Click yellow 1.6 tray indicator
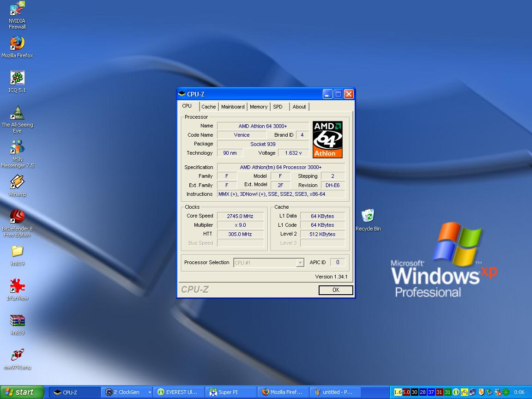 (398, 392)
